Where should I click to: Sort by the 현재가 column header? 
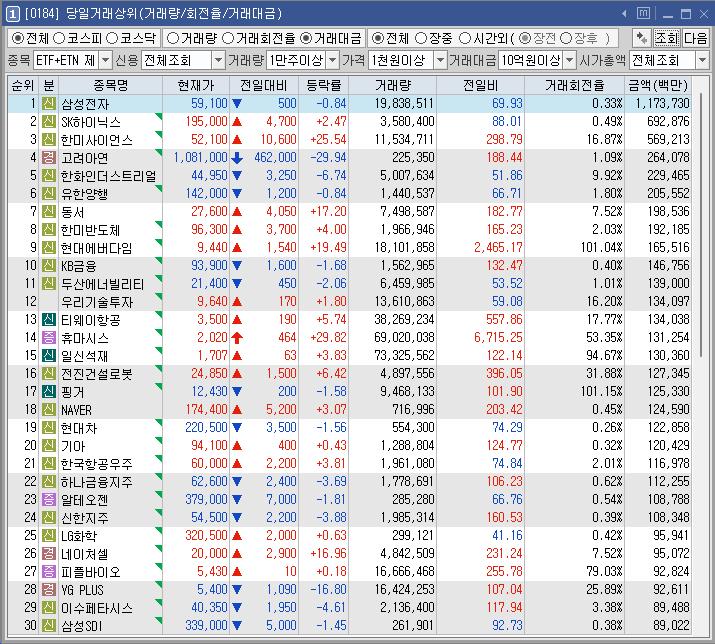pos(196,85)
